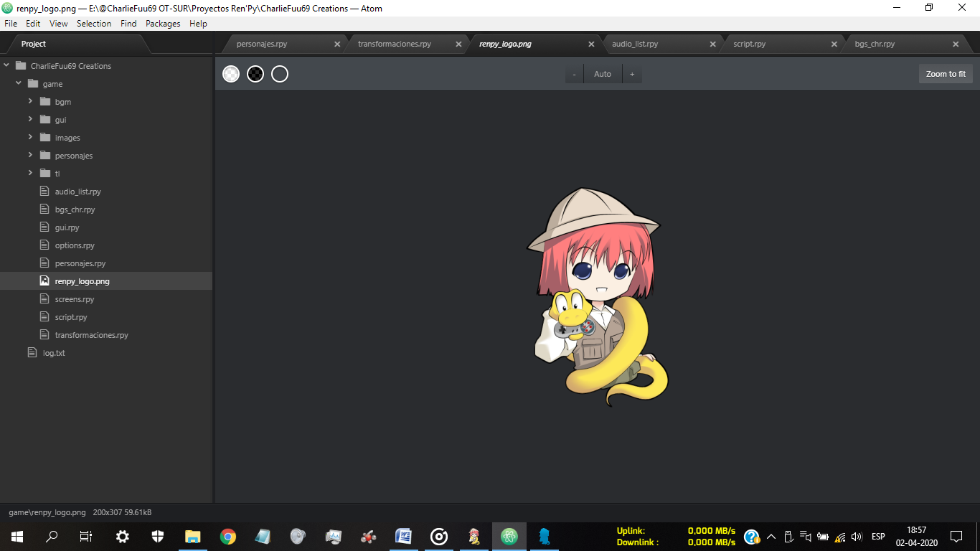Viewport: 980px width, 551px height.
Task: Open Google Chrome from the taskbar
Action: click(x=228, y=536)
